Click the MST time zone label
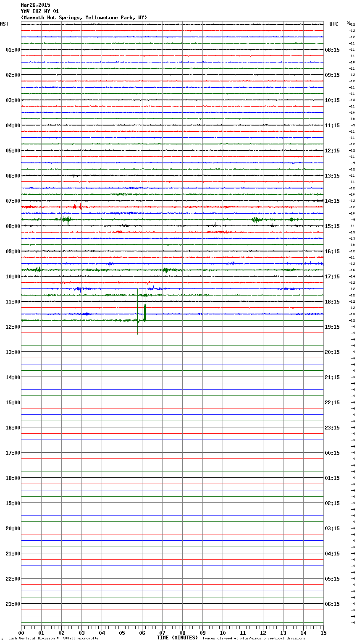 point(4,24)
